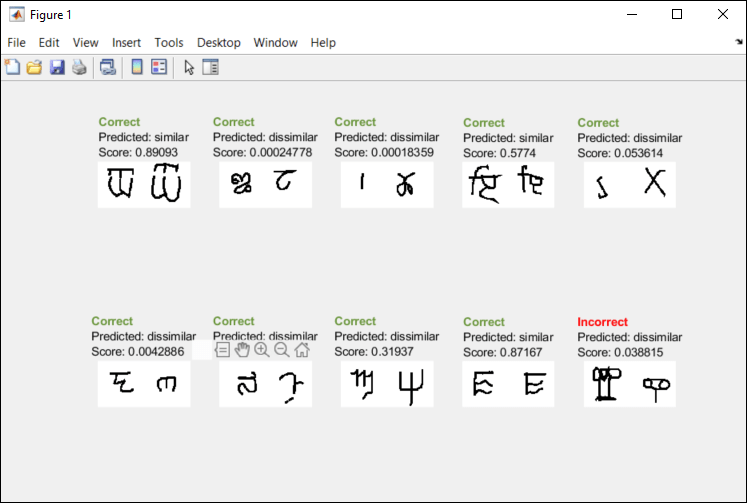The height and width of the screenshot is (503, 747).
Task: Toggle the Edit Plot arrow tool
Action: pos(189,68)
